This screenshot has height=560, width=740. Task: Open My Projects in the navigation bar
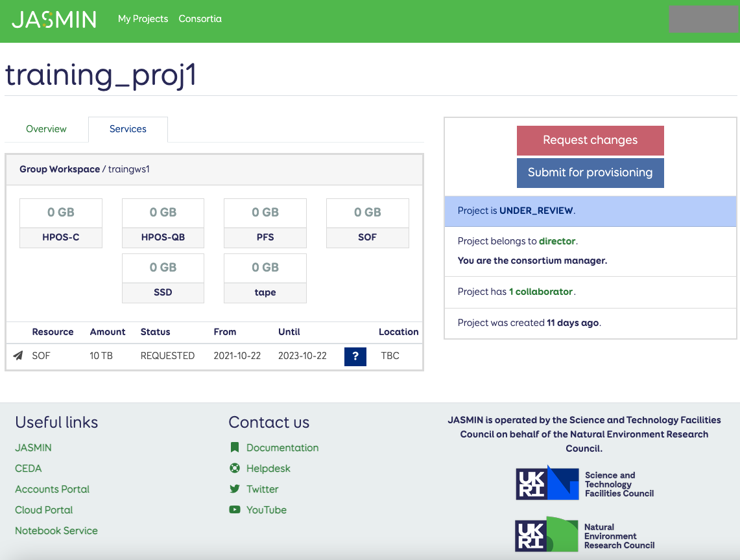143,19
